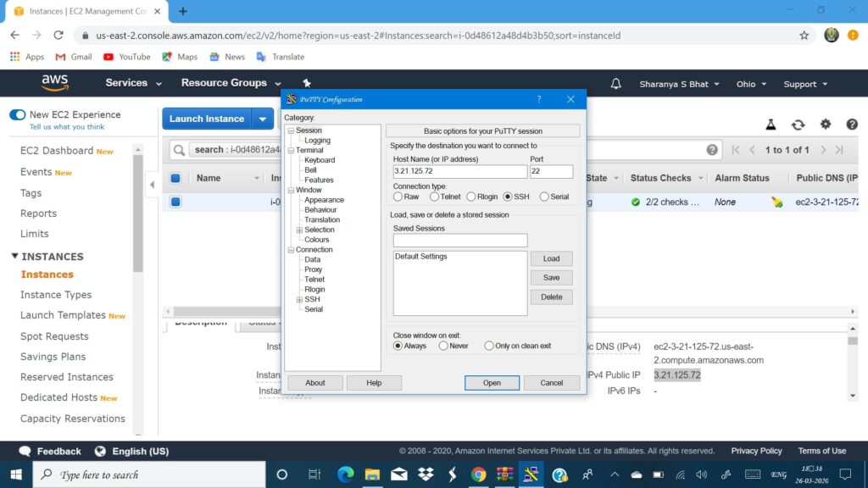Collapse the Connection node in PuTTY tree

[x=291, y=250]
